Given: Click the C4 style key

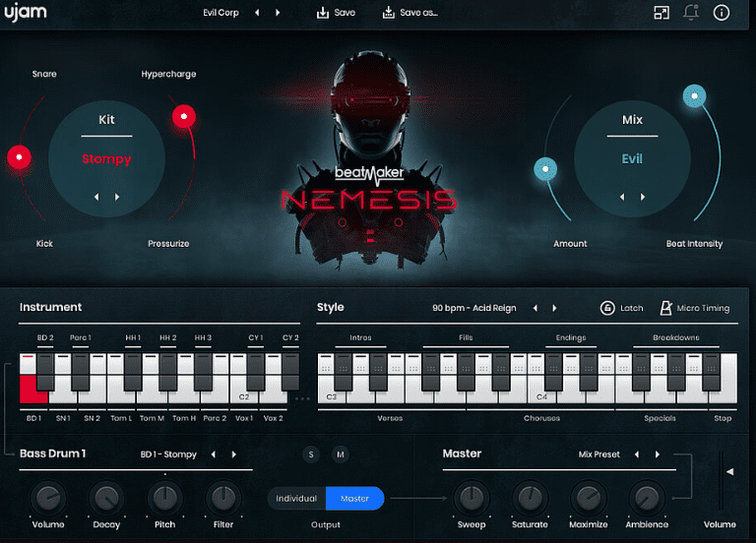Looking at the screenshot, I should click(541, 392).
